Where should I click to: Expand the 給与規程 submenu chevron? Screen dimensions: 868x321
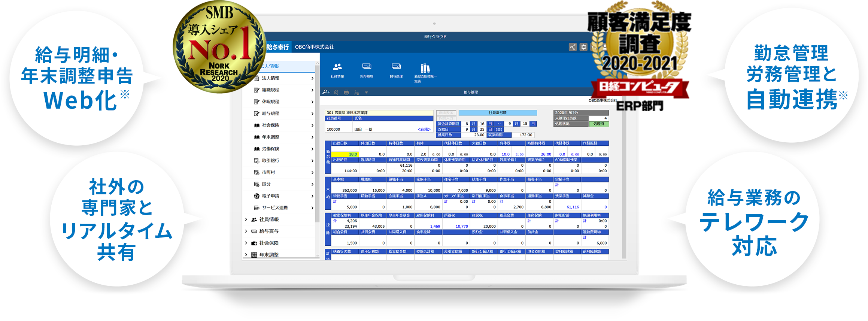click(312, 113)
